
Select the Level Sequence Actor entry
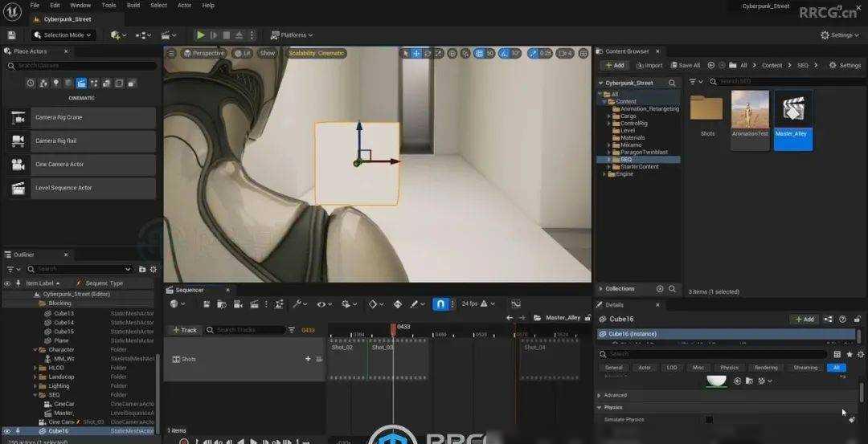(x=81, y=188)
